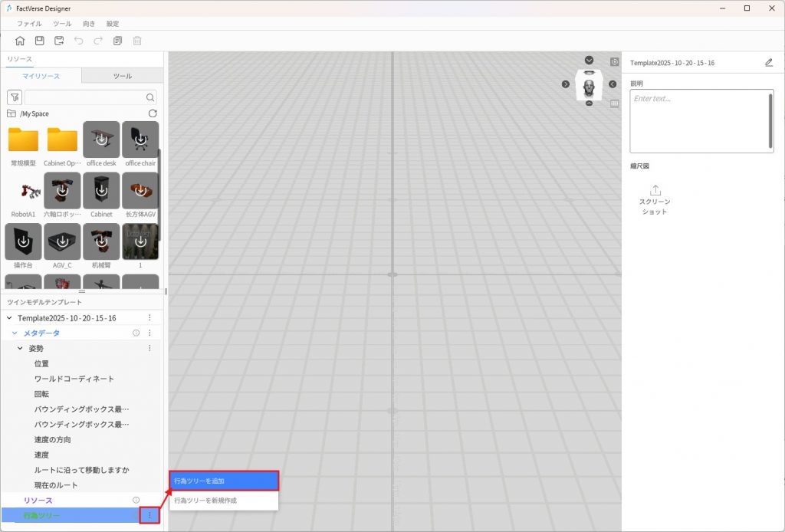Select 行為ツリーを追加 from context menu
This screenshot has height=532, width=785.
tap(224, 481)
